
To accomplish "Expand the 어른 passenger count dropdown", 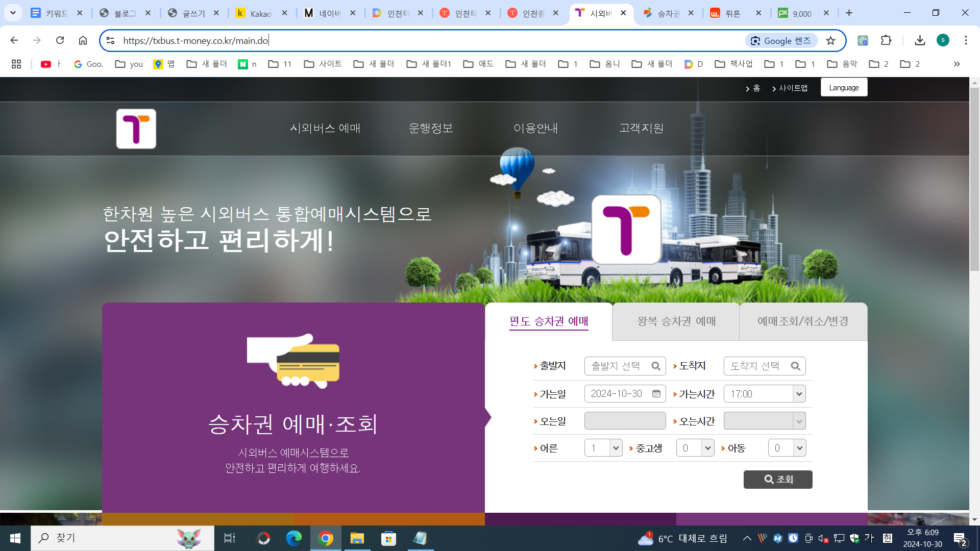I will tap(616, 448).
